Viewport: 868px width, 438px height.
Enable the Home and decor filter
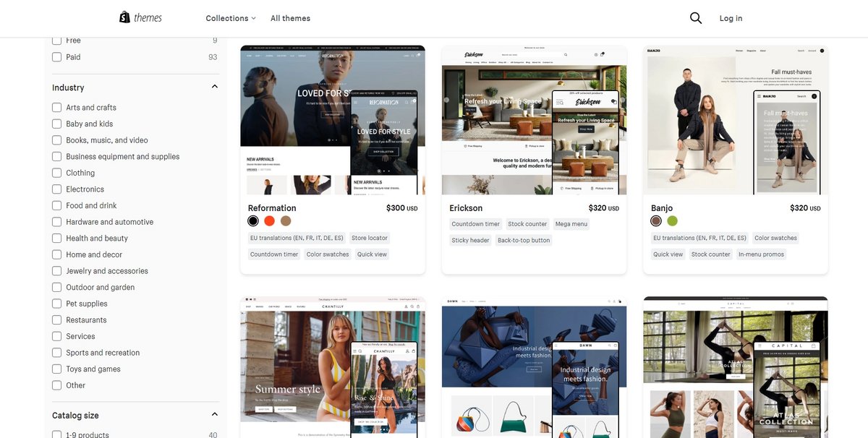[x=56, y=254]
